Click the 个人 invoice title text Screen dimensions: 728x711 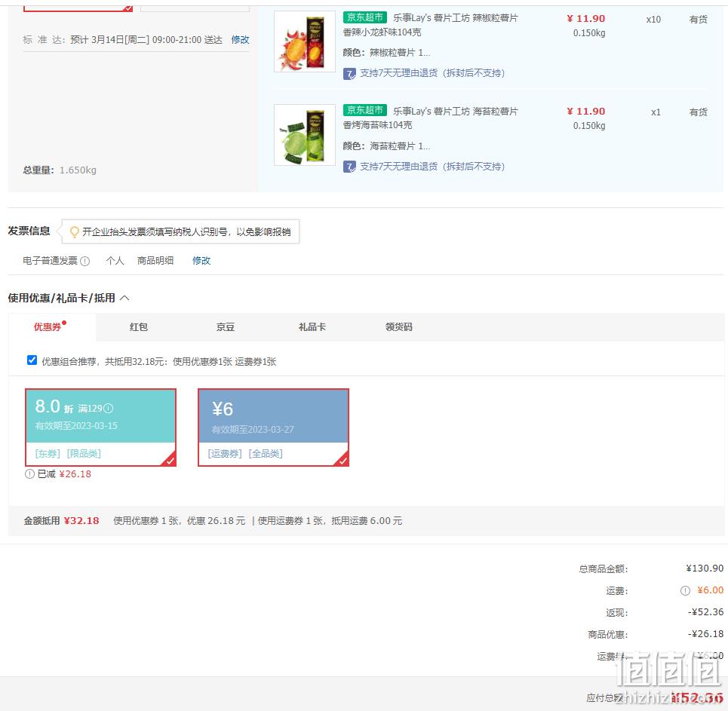(x=115, y=261)
